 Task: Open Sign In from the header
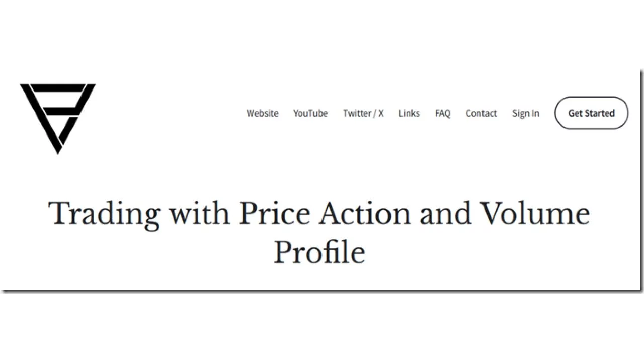click(525, 113)
